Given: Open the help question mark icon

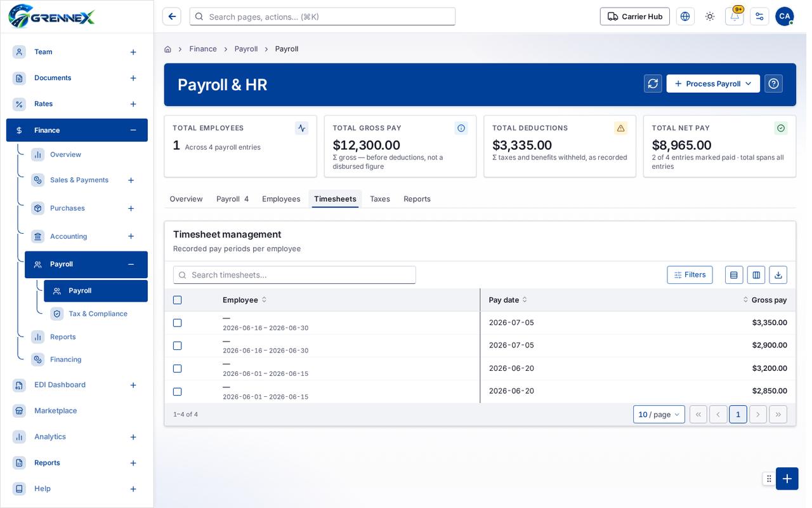Looking at the screenshot, I should [773, 84].
